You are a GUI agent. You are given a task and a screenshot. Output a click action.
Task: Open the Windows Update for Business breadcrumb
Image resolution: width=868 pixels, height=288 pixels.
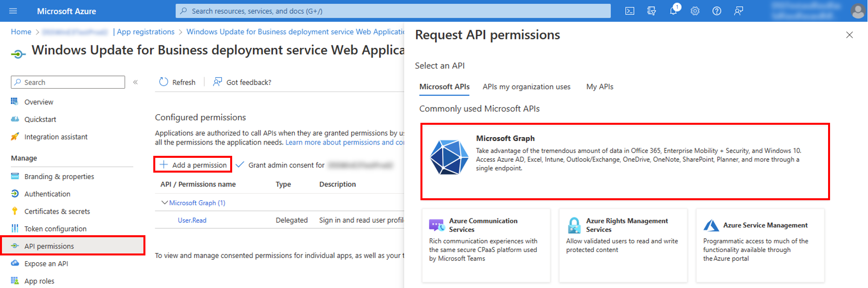click(x=295, y=32)
